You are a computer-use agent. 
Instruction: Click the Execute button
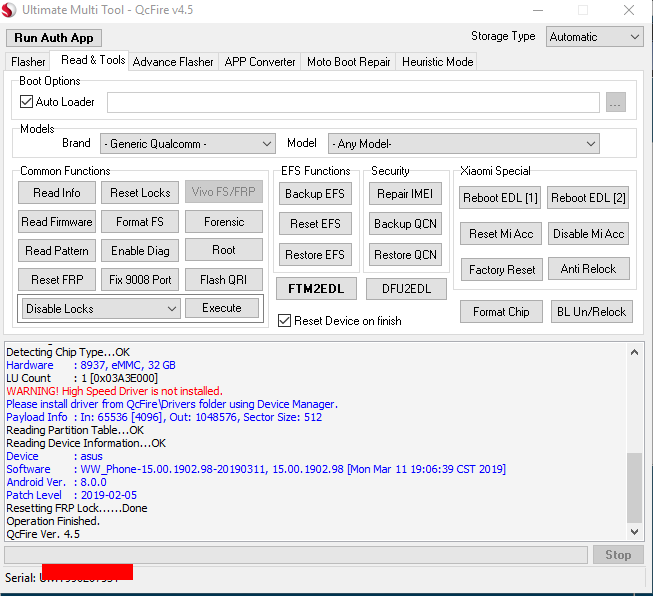click(222, 308)
